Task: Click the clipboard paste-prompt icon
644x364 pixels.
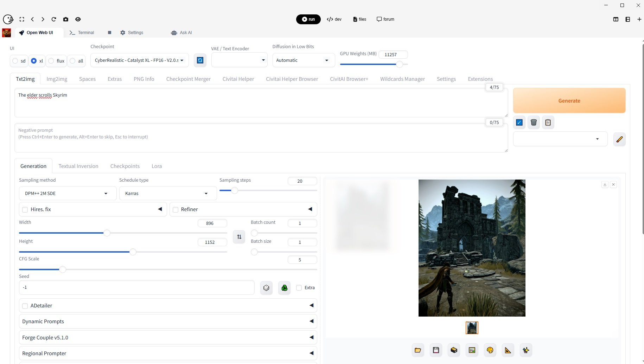Action: click(x=548, y=123)
